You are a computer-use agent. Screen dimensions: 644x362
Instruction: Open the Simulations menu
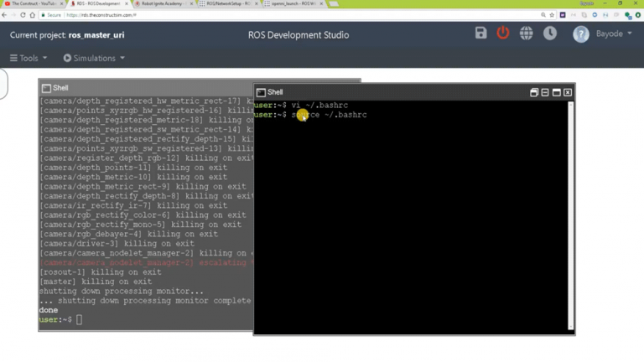(x=94, y=58)
